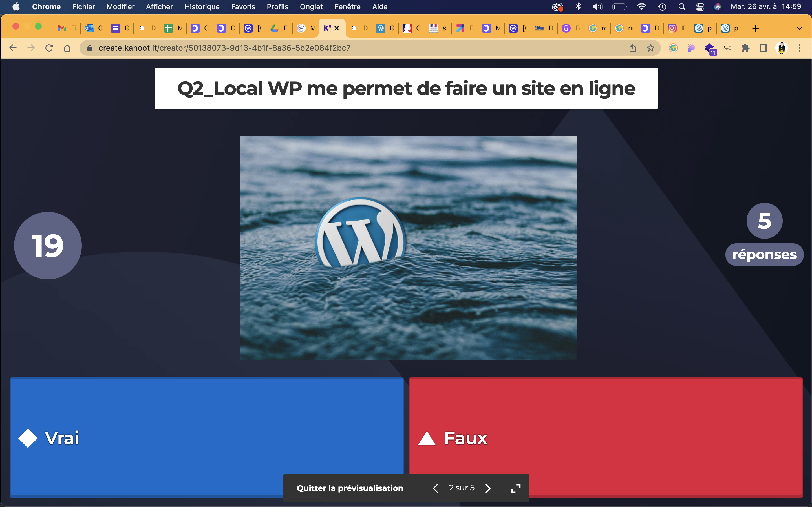Click Quitter la prévisualisation
812x507 pixels.
[x=350, y=488]
